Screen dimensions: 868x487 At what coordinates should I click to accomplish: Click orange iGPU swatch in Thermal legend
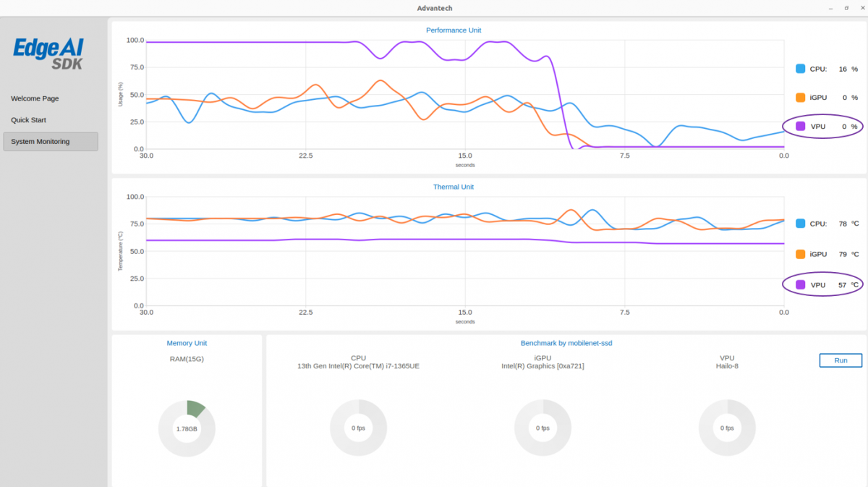(801, 254)
